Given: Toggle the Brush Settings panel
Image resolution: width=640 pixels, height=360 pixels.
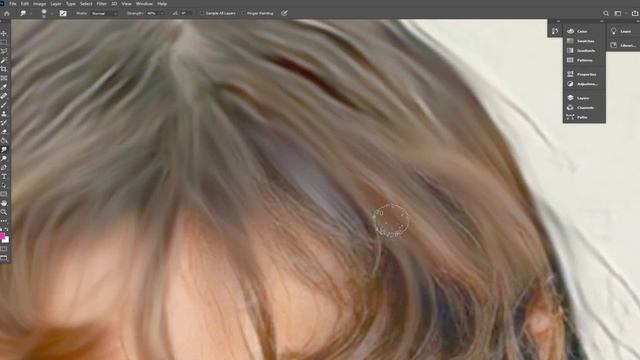Looking at the screenshot, I should pos(63,13).
